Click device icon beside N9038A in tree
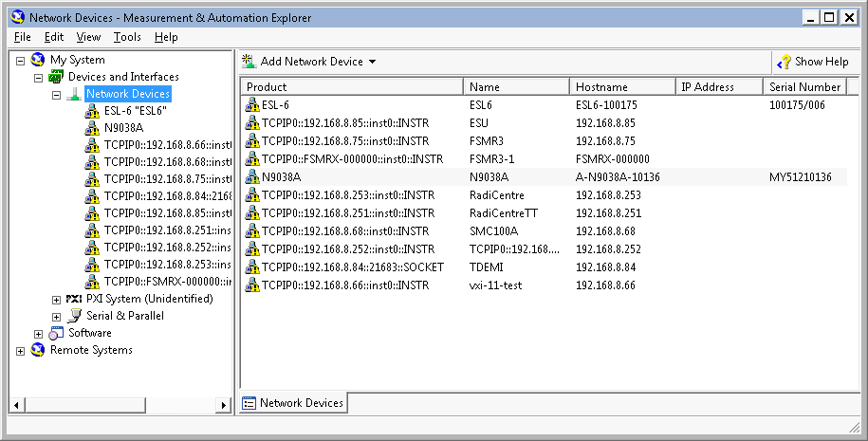 (x=92, y=128)
